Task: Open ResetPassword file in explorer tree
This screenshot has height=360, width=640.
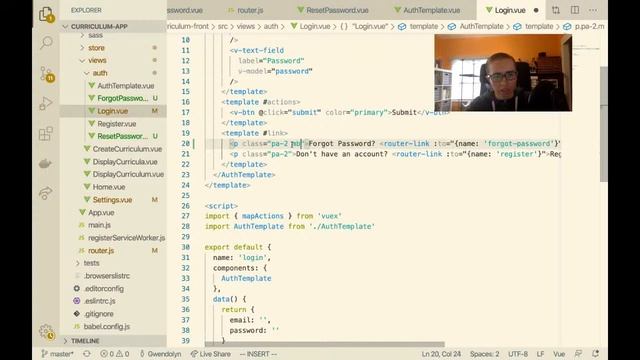Action: (122, 136)
